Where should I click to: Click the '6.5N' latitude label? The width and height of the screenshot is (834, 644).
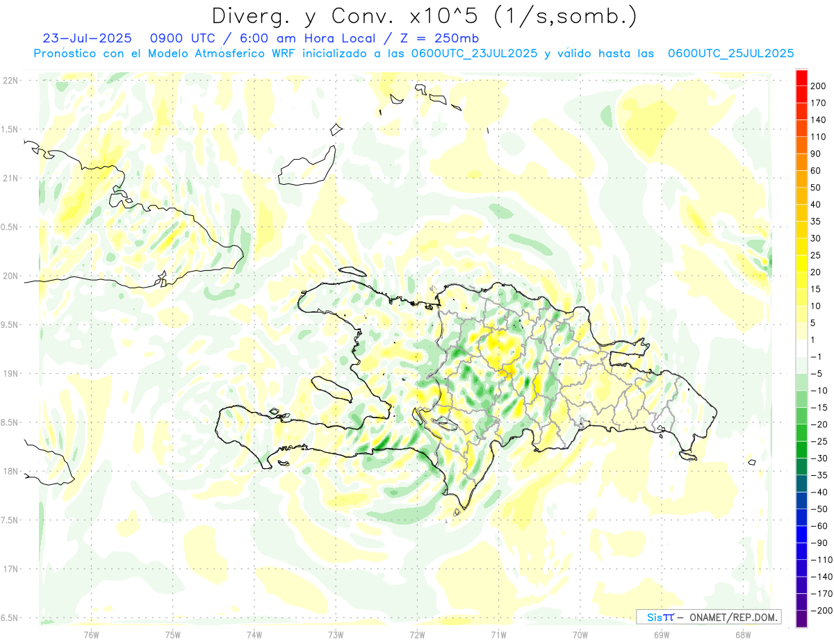(10, 618)
